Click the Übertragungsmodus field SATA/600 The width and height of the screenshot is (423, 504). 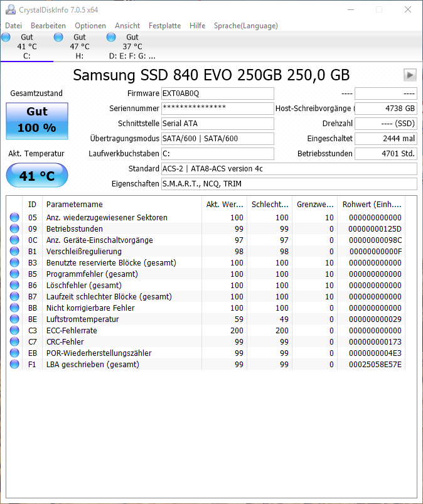tap(218, 139)
